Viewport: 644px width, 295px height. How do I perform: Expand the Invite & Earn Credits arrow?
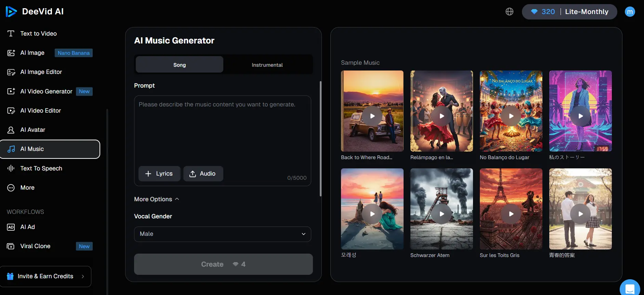coord(83,276)
